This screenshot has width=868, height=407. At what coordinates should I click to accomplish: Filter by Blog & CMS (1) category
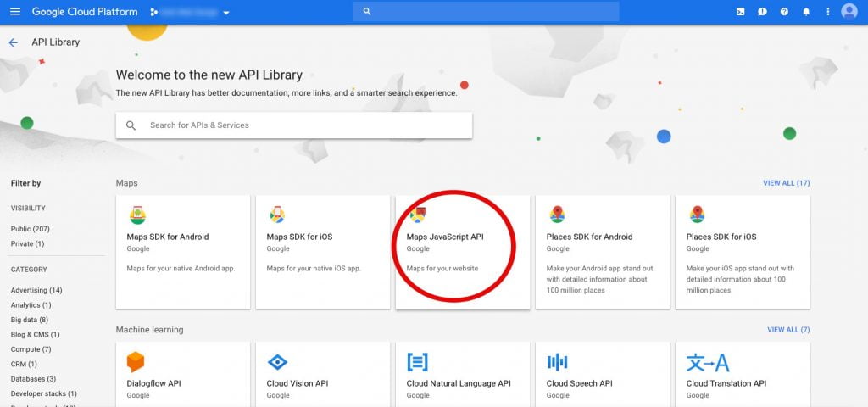click(36, 334)
